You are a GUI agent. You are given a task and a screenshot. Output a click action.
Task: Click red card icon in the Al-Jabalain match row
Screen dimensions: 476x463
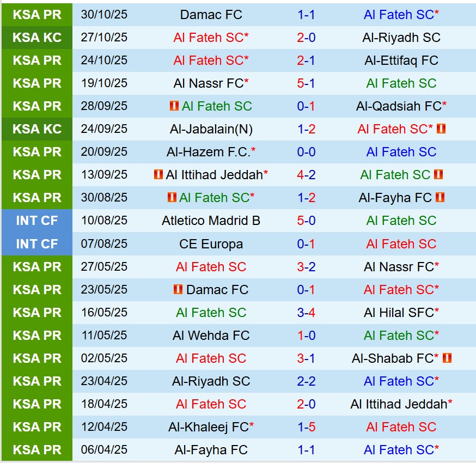pos(441,129)
